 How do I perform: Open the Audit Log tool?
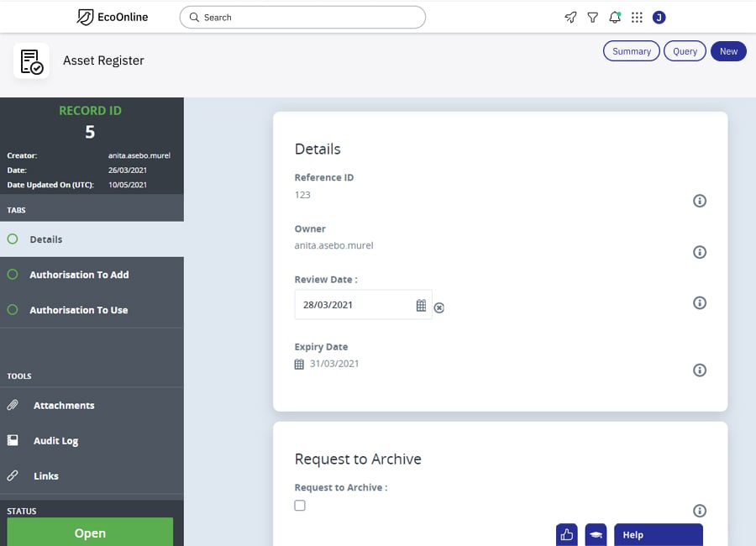(92, 440)
